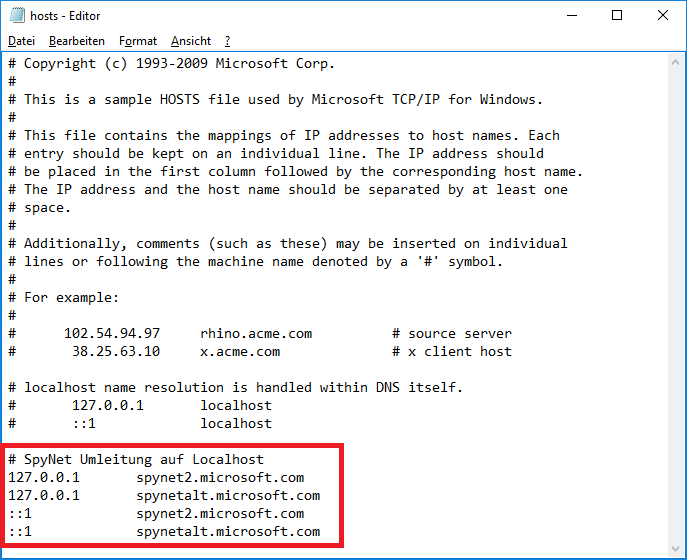687x560 pixels.
Task: Open the ? help menu
Action: click(227, 41)
